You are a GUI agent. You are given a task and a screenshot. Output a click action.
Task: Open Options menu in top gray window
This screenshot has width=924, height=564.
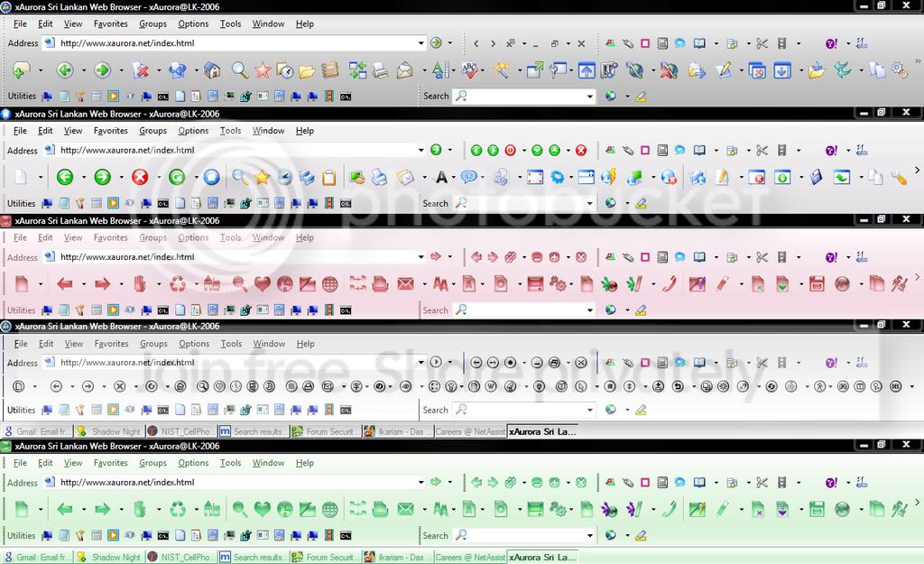tap(193, 23)
